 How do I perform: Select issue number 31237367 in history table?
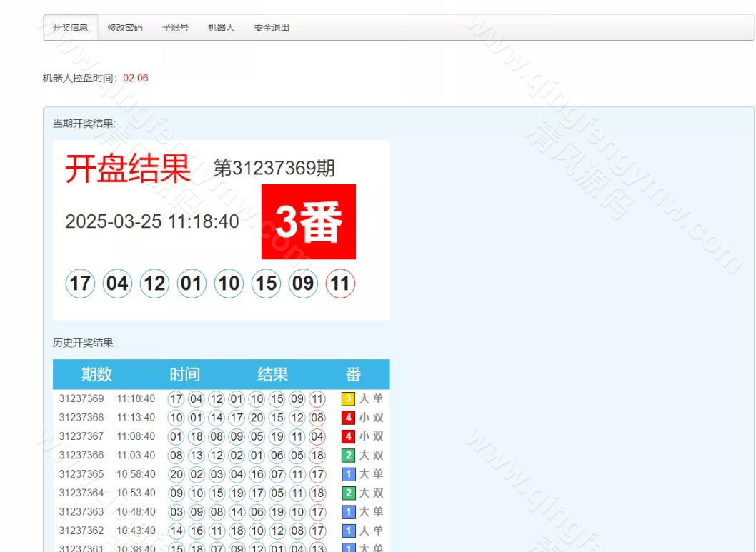(81, 436)
